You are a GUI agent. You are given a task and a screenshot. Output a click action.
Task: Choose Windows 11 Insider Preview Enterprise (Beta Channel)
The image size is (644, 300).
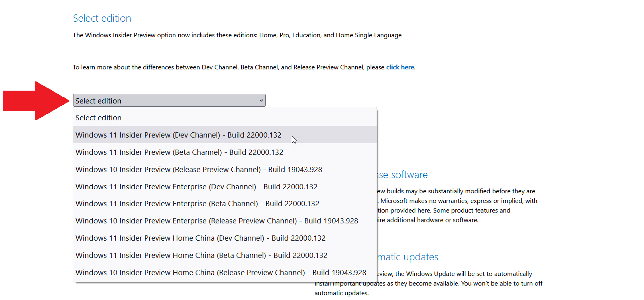coord(225,203)
